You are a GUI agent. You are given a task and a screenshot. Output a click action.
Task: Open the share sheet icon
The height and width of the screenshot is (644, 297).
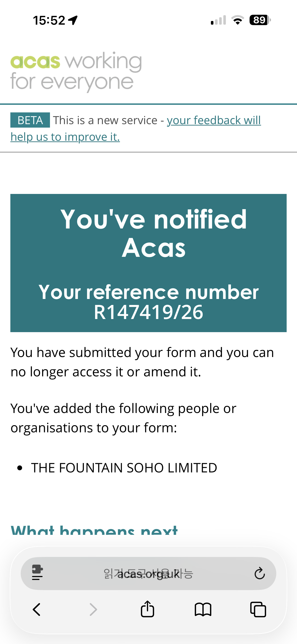[x=148, y=609]
